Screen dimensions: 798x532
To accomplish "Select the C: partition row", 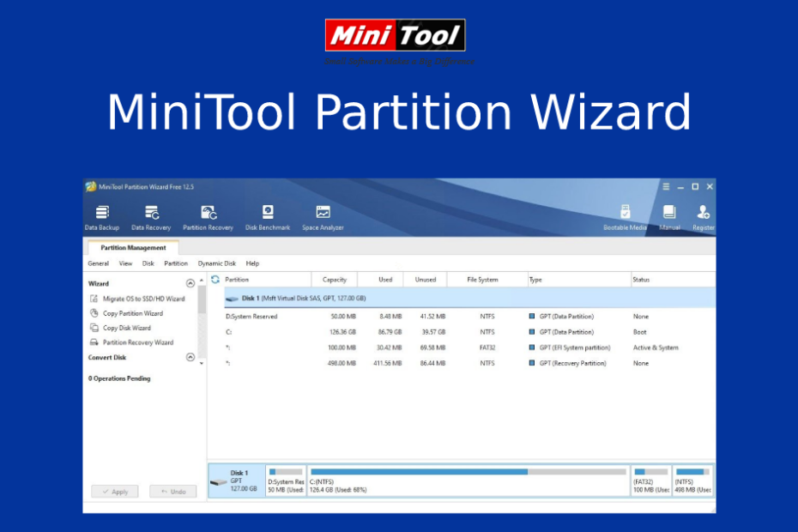I will click(469, 332).
